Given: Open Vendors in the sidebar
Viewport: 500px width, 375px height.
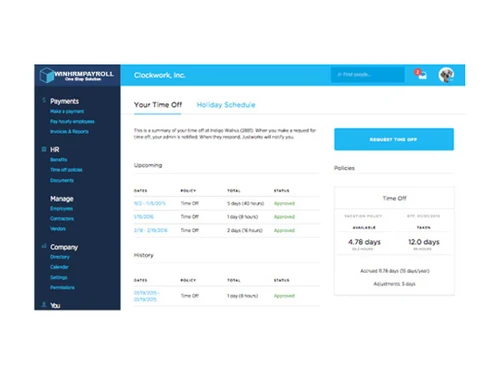Looking at the screenshot, I should coord(58,229).
